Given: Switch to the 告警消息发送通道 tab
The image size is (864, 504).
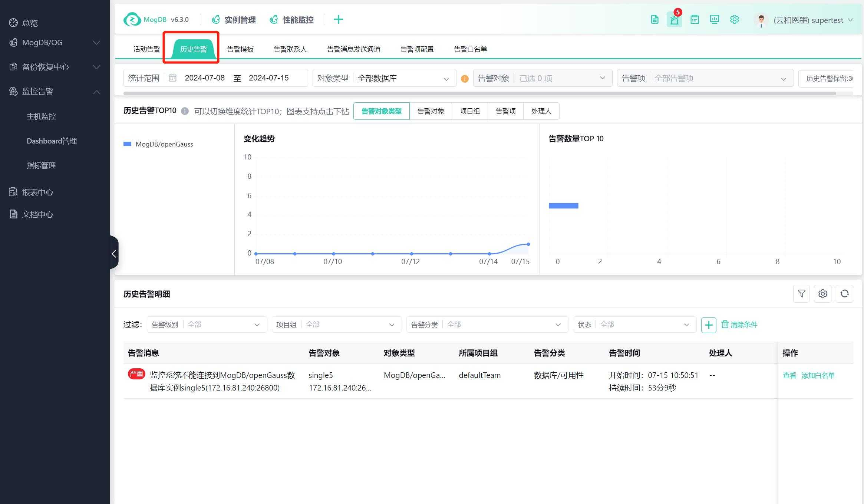Looking at the screenshot, I should (354, 49).
